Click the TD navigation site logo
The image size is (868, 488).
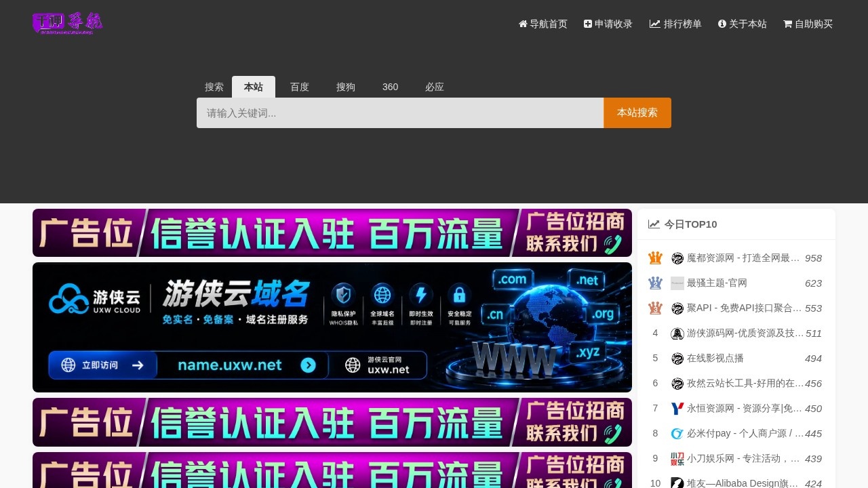(67, 23)
